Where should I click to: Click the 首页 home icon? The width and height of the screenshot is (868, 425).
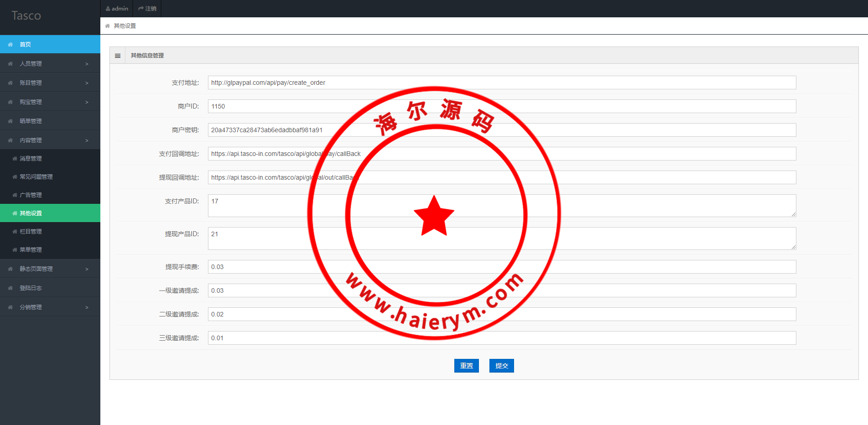click(10, 45)
